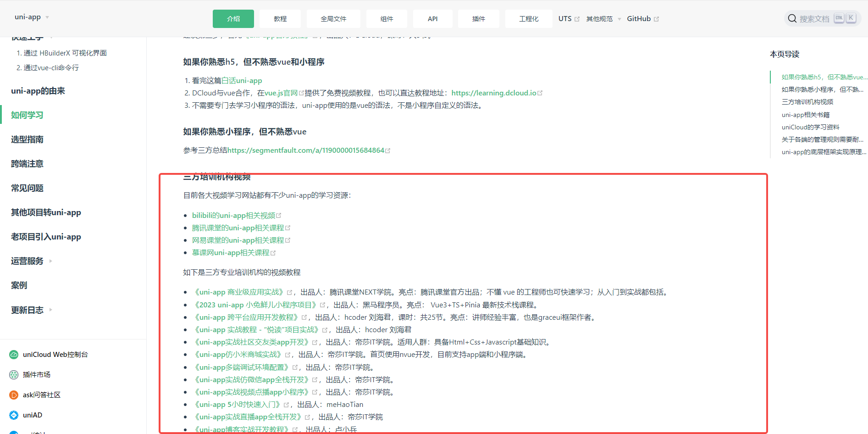Click external link icon next to GitHub
Screen dimensions: 868x434
tap(656, 19)
